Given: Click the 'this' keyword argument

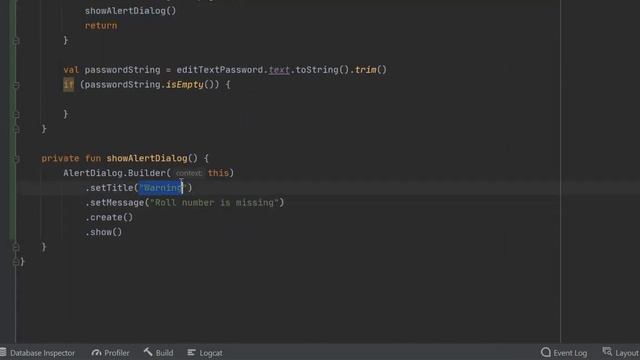Looking at the screenshot, I should (218, 173).
